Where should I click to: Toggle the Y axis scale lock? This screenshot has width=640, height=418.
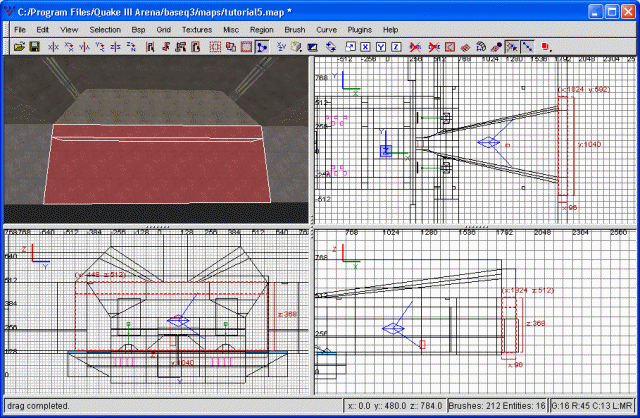(380, 47)
